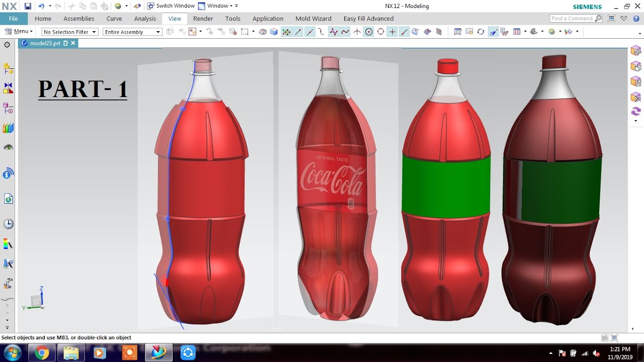Click the Undo arrow icon
644x362 pixels.
click(41, 6)
